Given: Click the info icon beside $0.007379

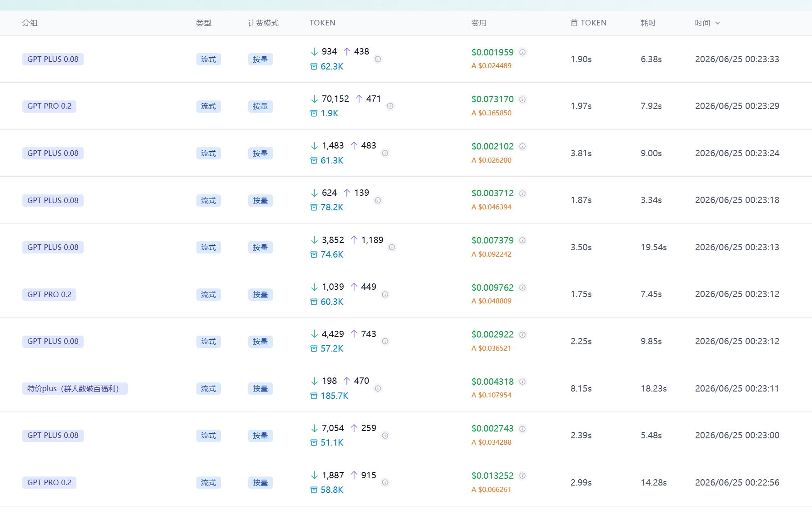Looking at the screenshot, I should click(x=522, y=240).
